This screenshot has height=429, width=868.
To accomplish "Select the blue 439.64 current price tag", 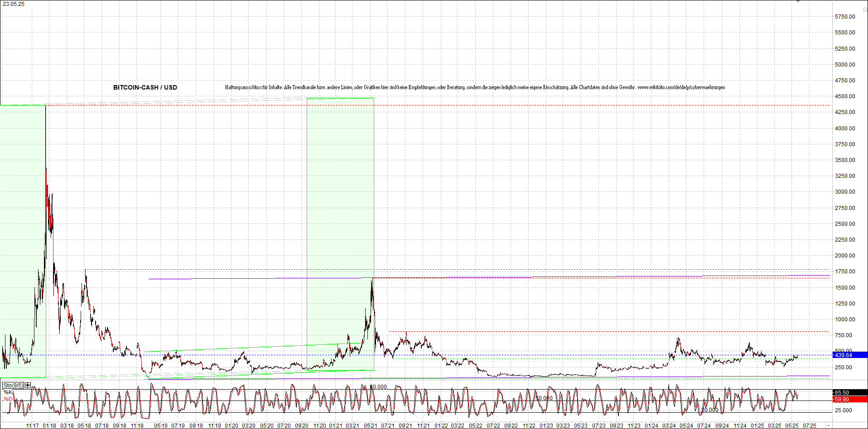I will 849,355.
